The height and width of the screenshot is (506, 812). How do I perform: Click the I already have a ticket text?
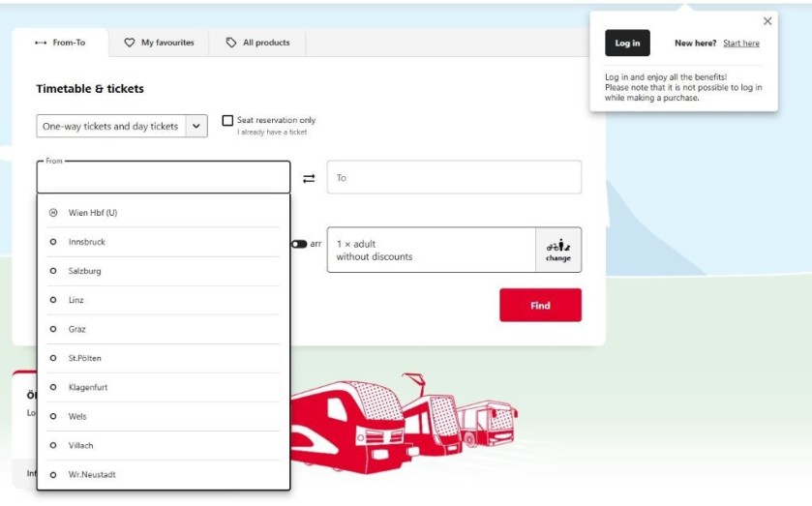[272, 133]
